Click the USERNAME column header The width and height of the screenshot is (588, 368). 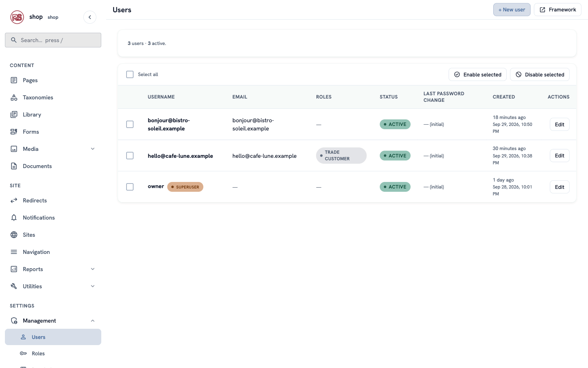[x=161, y=97]
